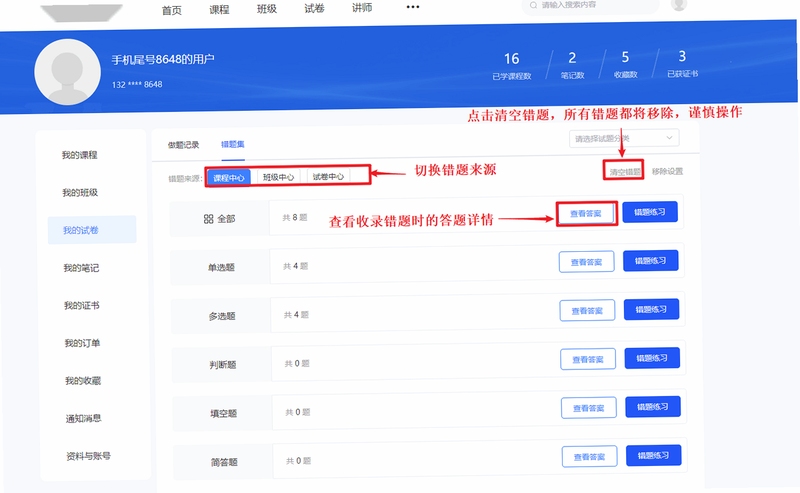Open 我的证书 in the sidebar
This screenshot has height=493, width=800.
[82, 306]
